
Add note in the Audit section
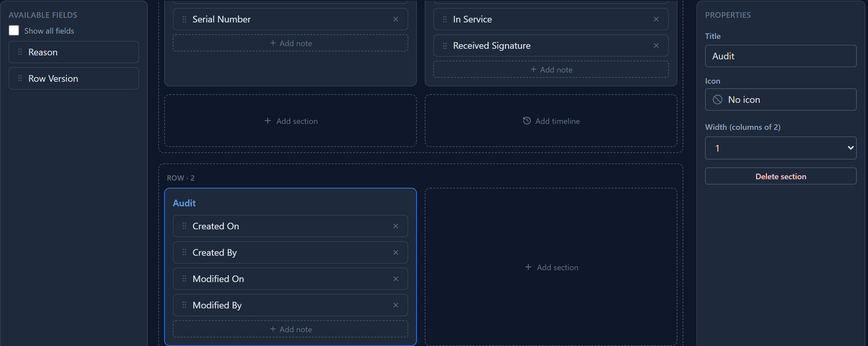[291, 329]
